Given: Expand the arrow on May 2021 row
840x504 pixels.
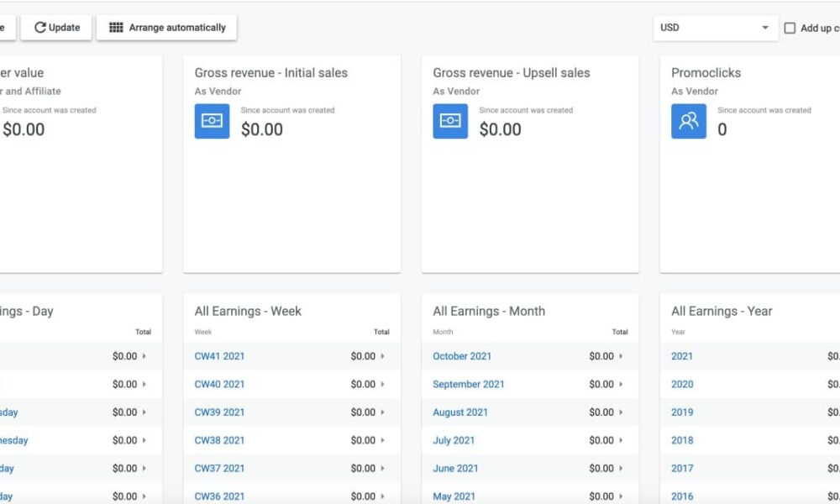Looking at the screenshot, I should (621, 496).
